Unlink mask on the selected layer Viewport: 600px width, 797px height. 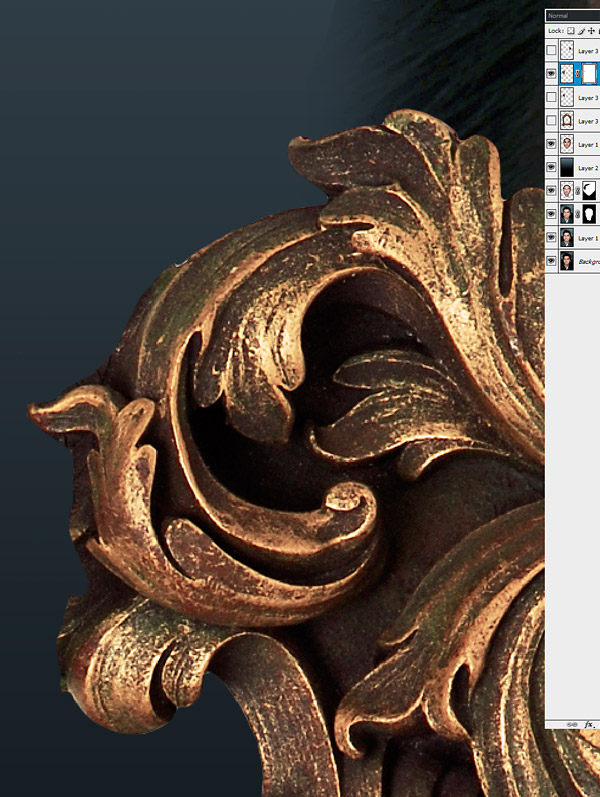(578, 74)
